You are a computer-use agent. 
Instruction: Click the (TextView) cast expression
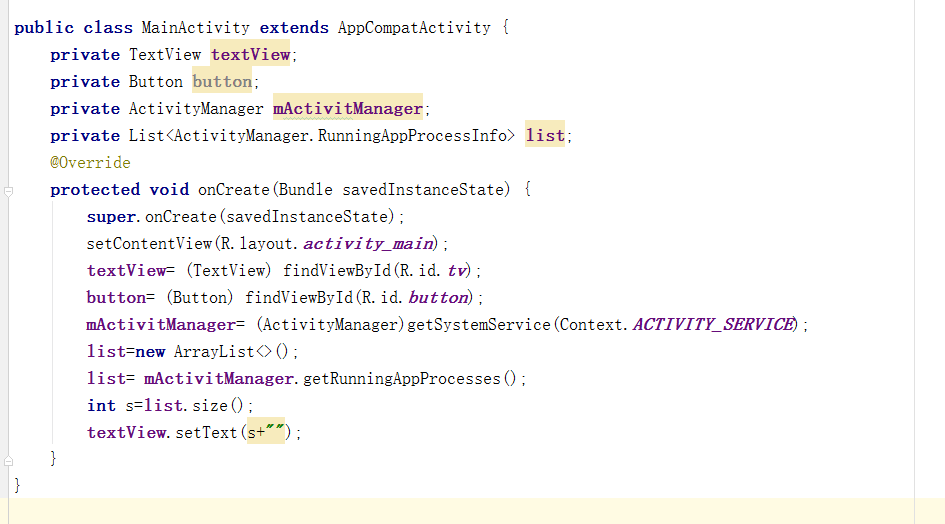pyautogui.click(x=229, y=271)
